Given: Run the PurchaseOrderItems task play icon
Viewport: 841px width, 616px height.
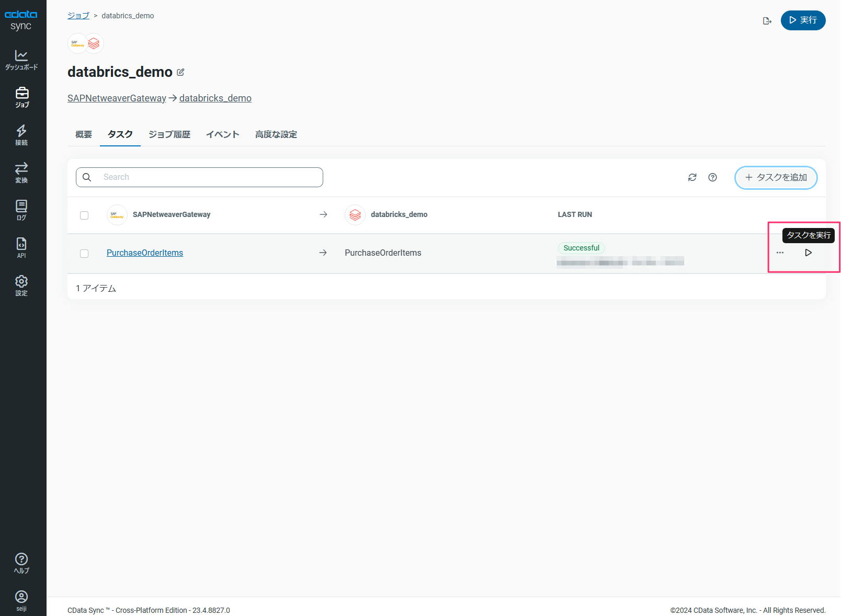Looking at the screenshot, I should [x=808, y=253].
